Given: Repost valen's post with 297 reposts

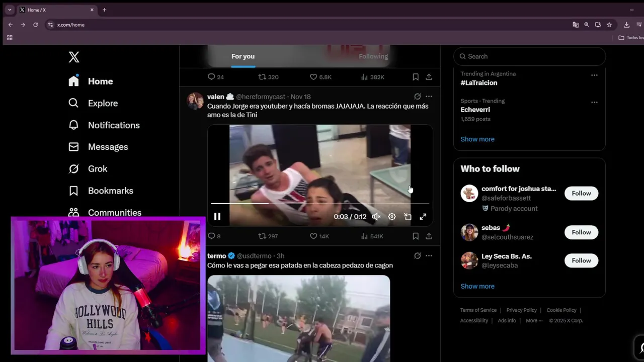Looking at the screenshot, I should click(x=268, y=236).
